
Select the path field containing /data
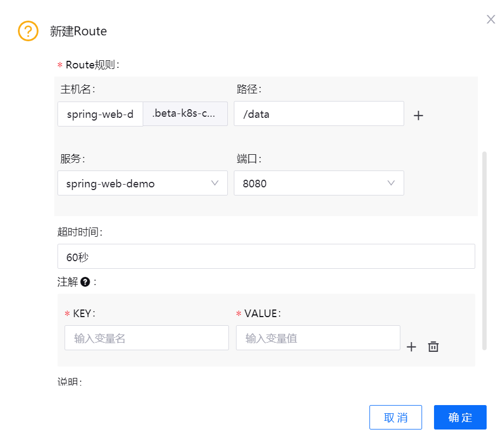(x=318, y=113)
